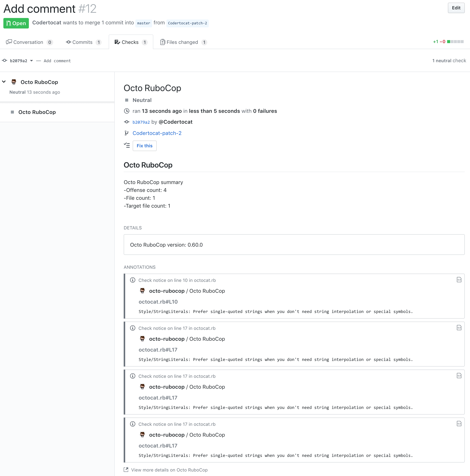Collapse the Octo RuboCop left sidebar item

(4, 82)
